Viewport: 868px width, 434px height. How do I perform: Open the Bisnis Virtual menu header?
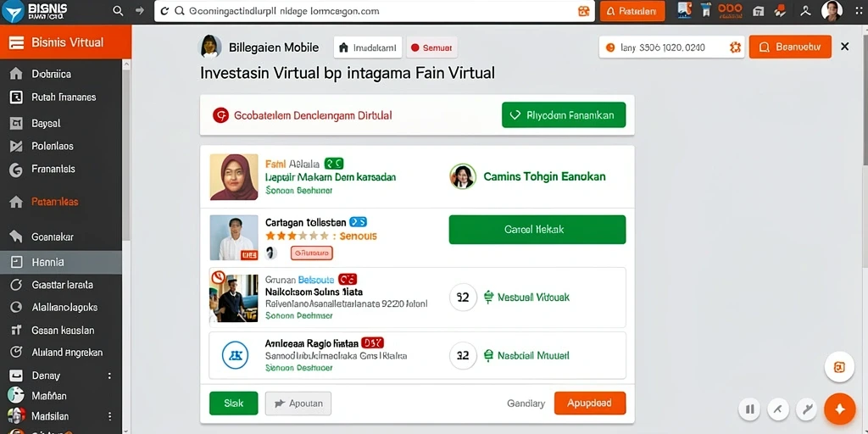tap(65, 42)
